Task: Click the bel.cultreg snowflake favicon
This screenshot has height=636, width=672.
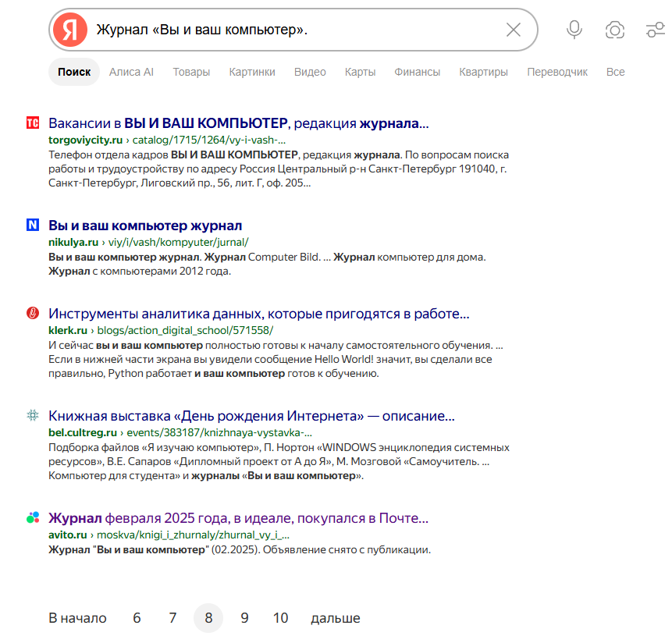Action: click(x=33, y=415)
